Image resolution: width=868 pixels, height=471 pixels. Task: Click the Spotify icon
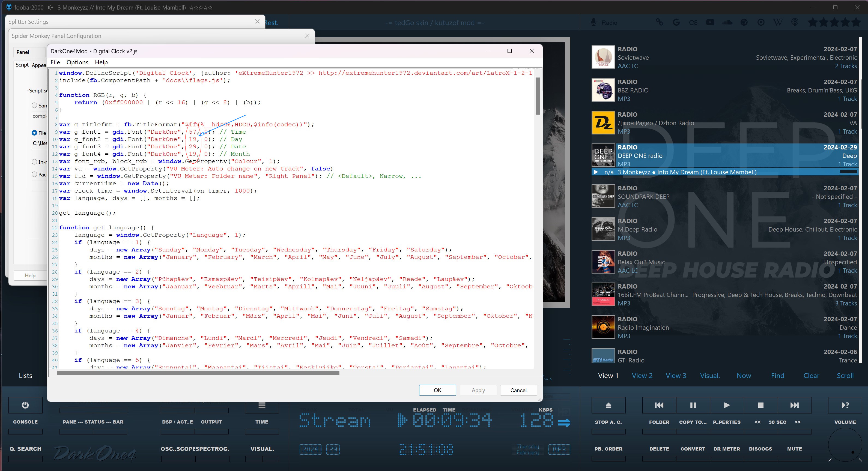click(x=744, y=22)
